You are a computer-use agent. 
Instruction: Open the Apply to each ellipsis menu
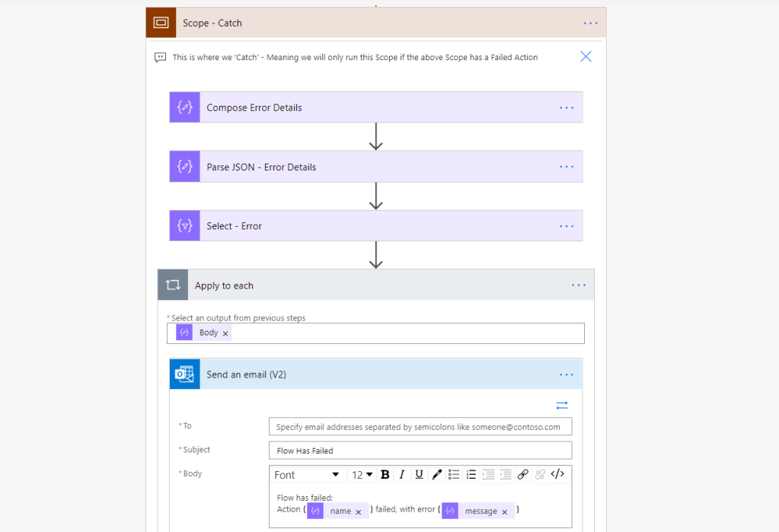coord(578,285)
